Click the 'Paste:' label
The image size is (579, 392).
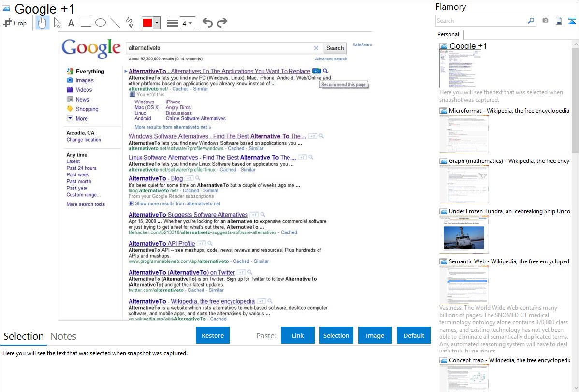pyautogui.click(x=266, y=336)
